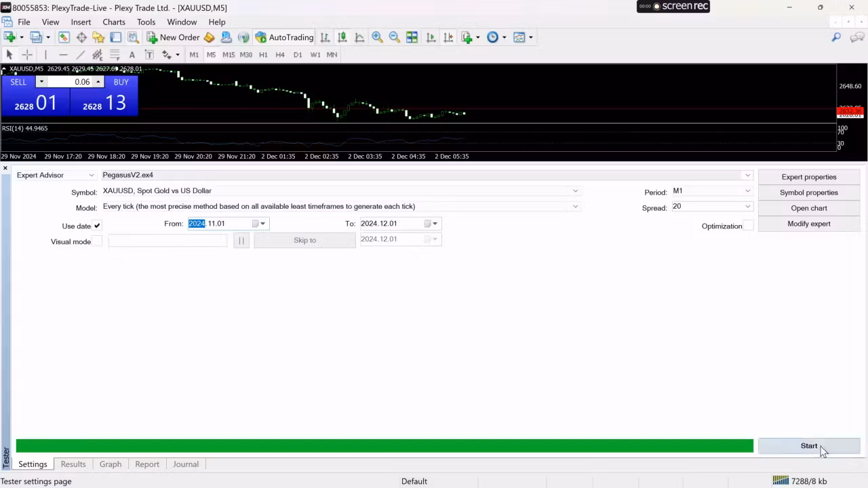Open the Charts menu
The height and width of the screenshot is (488, 868).
tap(113, 22)
